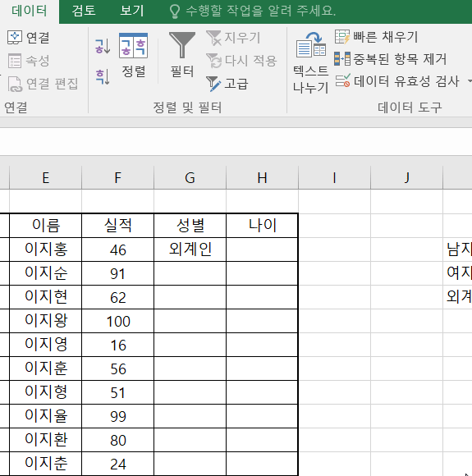Click the 중복된 항목 제거 icon
The width and height of the screenshot is (472, 476).
pyautogui.click(x=342, y=58)
